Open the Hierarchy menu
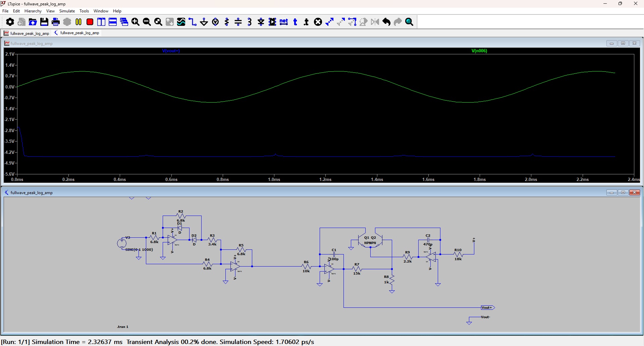Image resolution: width=644 pixels, height=346 pixels. tap(33, 11)
